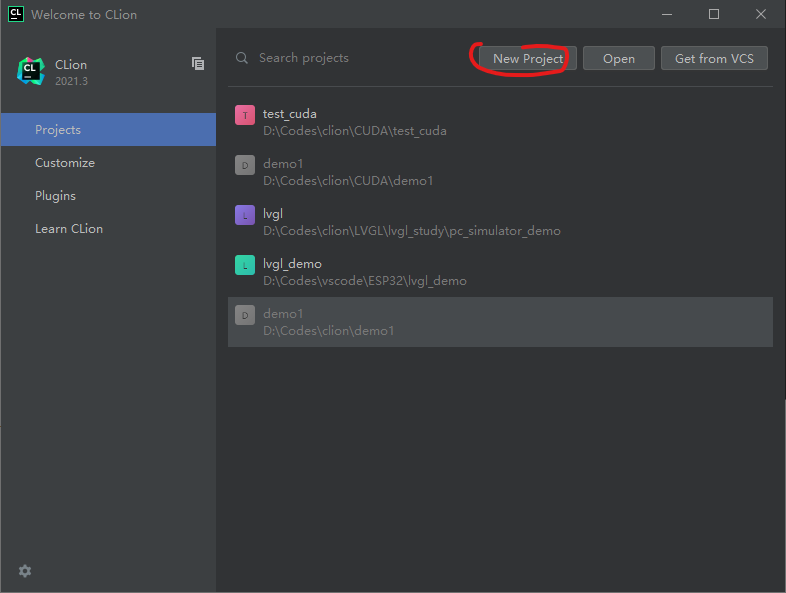Click the search magnifier icon

[242, 58]
